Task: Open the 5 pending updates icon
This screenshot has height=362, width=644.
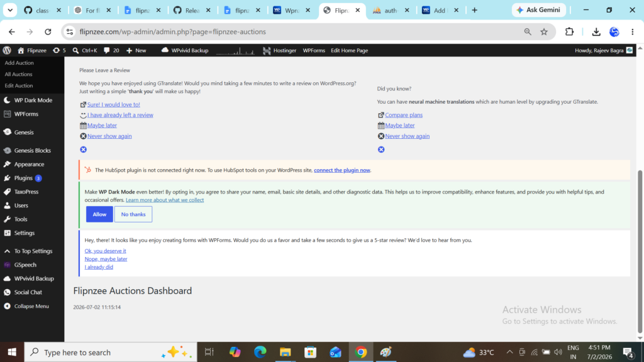Action: [59, 50]
